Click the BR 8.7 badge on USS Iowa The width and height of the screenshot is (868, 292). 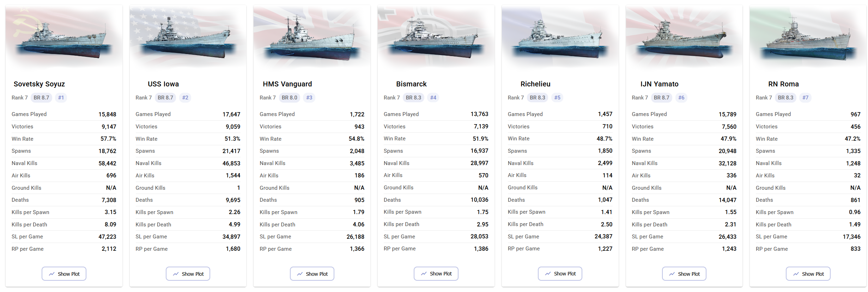(x=165, y=98)
